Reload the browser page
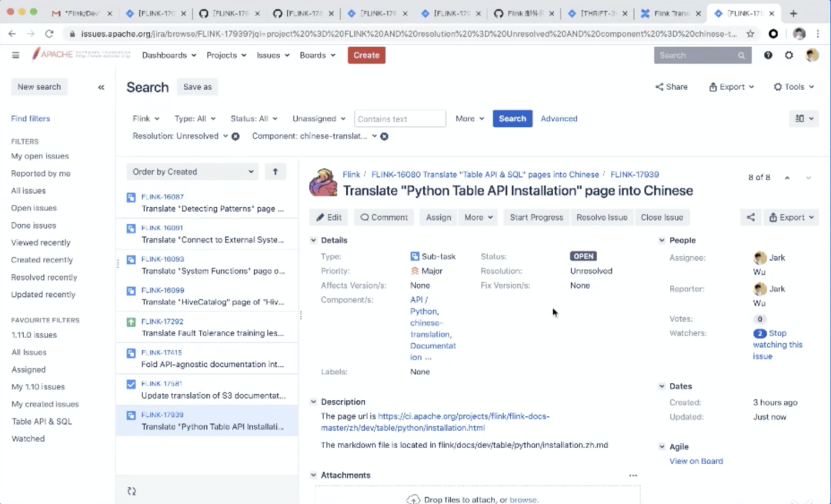This screenshot has height=504, width=831. pyautogui.click(x=49, y=34)
